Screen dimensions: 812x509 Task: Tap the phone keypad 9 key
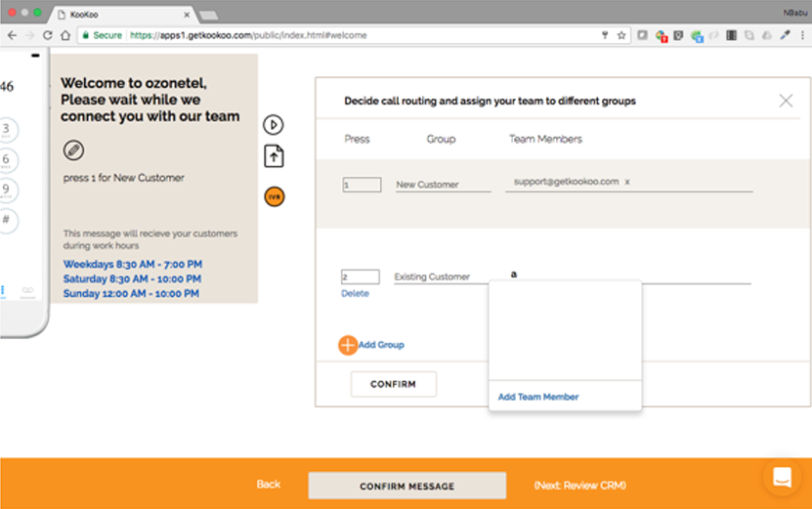click(x=6, y=191)
